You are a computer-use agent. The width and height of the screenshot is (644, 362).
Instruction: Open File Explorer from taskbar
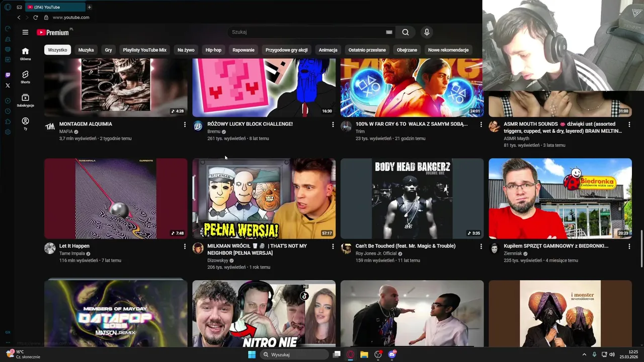tap(364, 354)
